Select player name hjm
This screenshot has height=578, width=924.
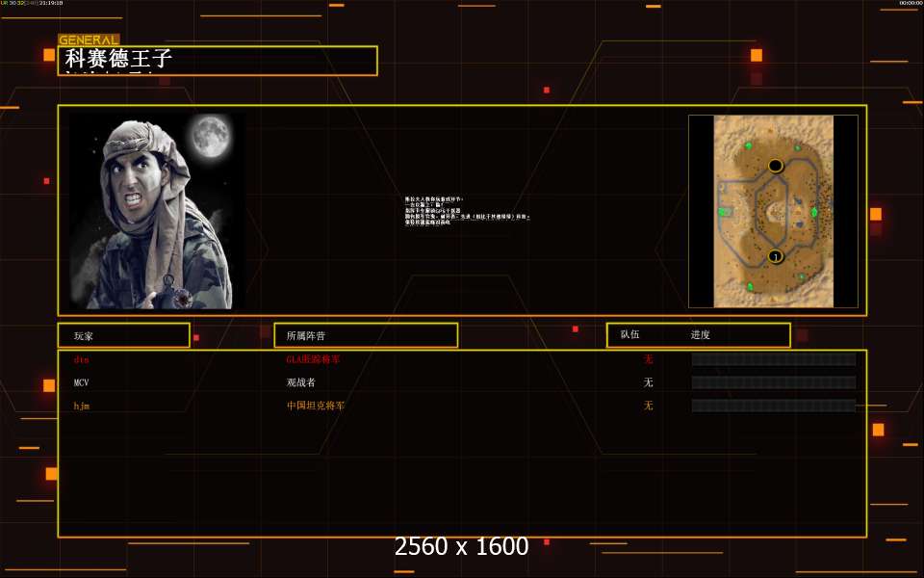pos(81,406)
